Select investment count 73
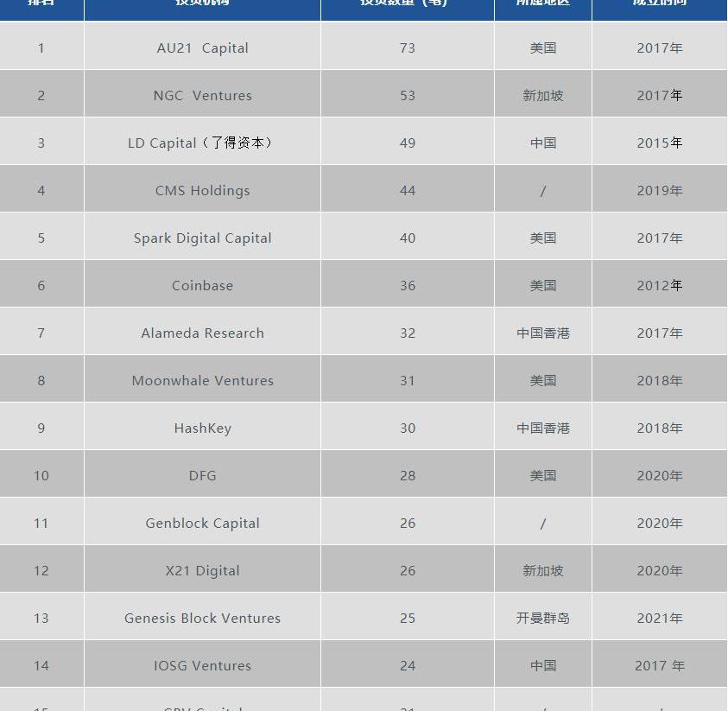Image resolution: width=728 pixels, height=711 pixels. tap(407, 48)
